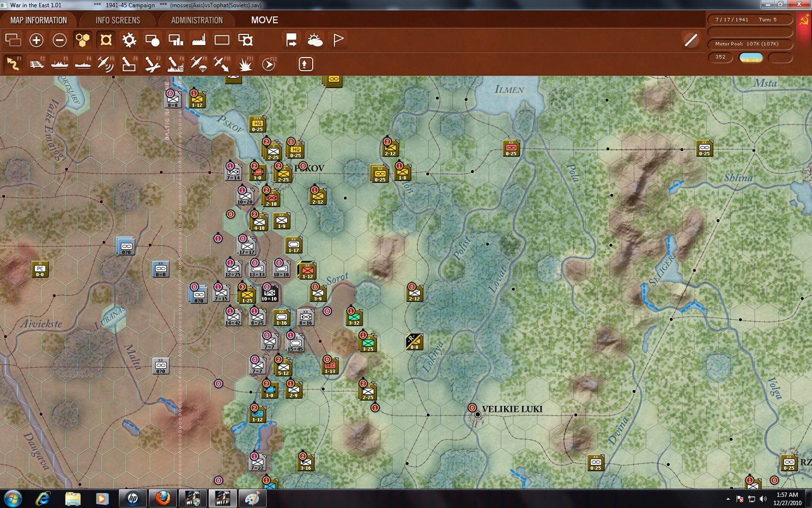Select the PC 0-0 unit counter

tap(40, 269)
